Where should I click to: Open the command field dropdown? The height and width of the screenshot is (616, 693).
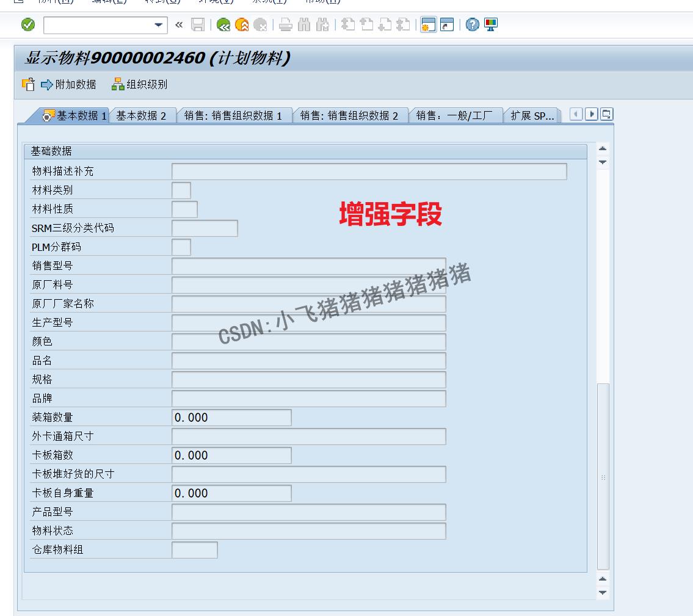point(158,26)
